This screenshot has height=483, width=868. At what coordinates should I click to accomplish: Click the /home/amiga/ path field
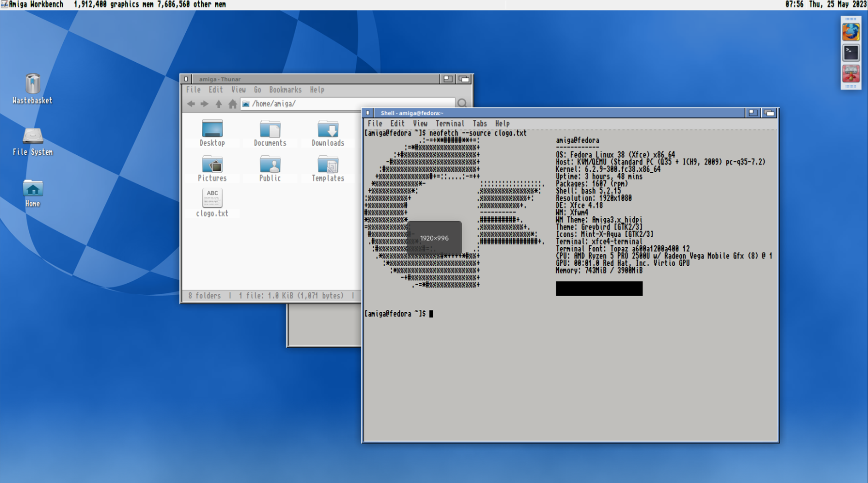pyautogui.click(x=348, y=104)
